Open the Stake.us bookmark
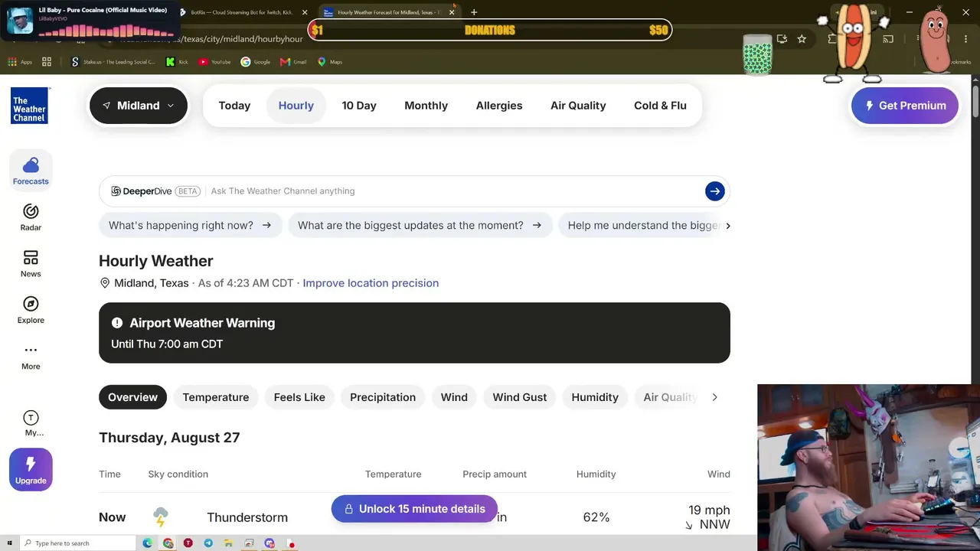The height and width of the screenshot is (551, 980). pyautogui.click(x=113, y=62)
